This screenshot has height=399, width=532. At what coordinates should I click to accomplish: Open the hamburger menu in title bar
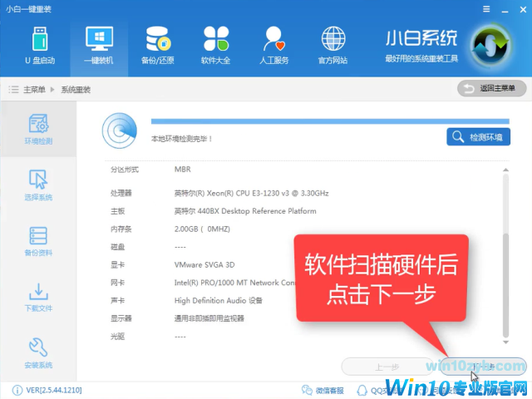pyautogui.click(x=486, y=9)
